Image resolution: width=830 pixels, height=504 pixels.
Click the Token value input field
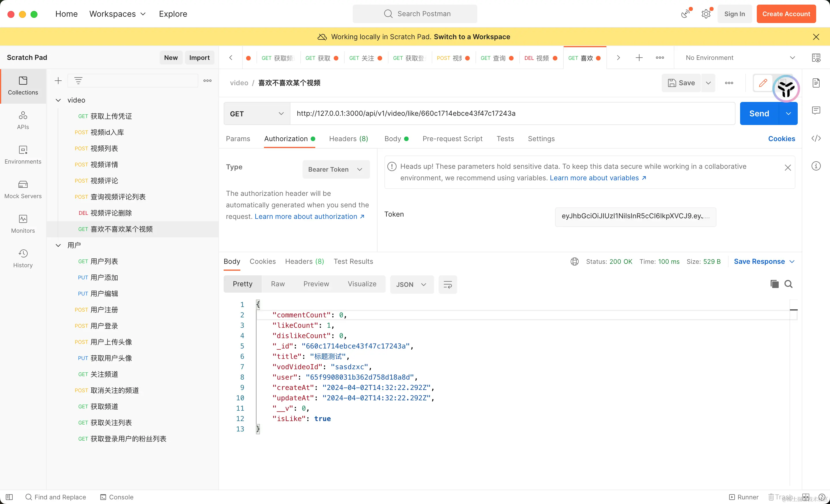pos(635,216)
